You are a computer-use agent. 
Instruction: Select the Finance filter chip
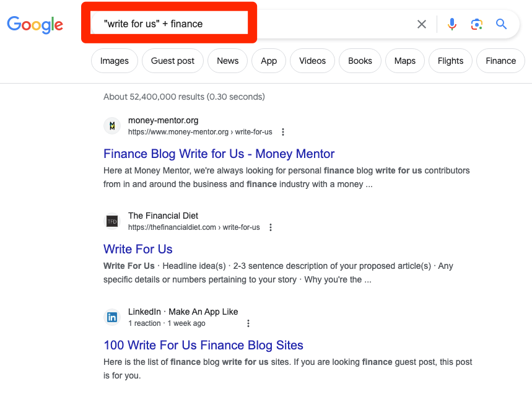tap(501, 61)
